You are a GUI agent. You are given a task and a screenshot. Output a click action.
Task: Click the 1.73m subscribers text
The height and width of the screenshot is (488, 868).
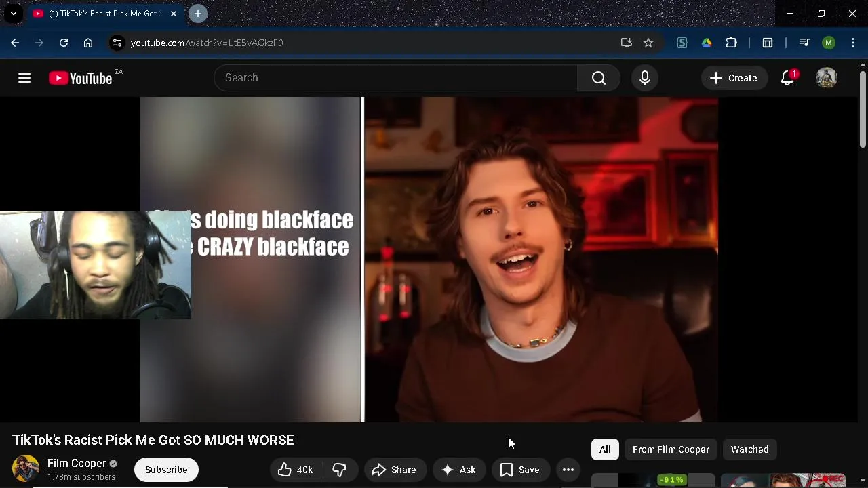tap(81, 477)
